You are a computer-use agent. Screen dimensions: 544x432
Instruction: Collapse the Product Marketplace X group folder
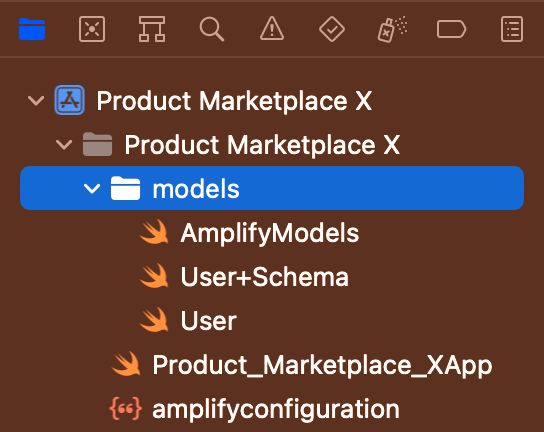64,145
